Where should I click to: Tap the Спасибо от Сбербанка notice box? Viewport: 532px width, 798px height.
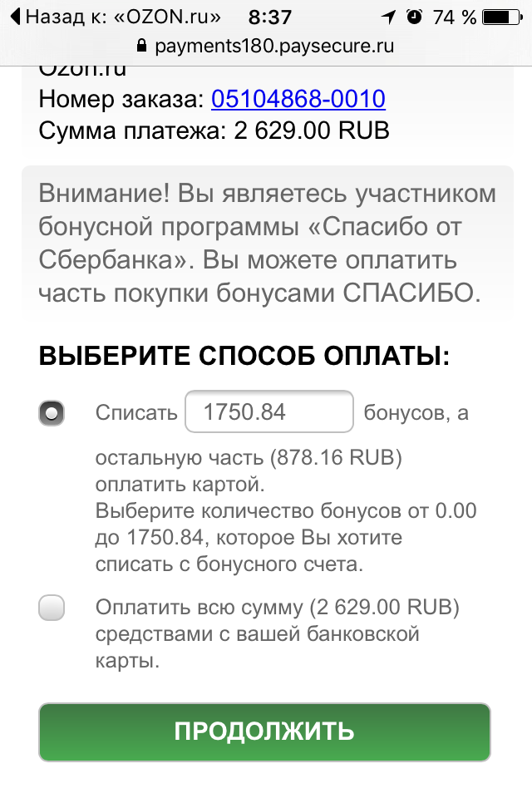click(x=268, y=244)
